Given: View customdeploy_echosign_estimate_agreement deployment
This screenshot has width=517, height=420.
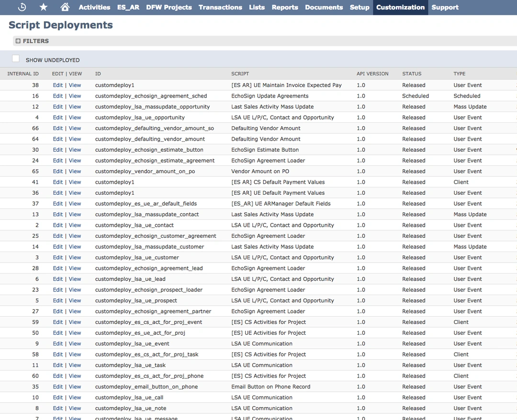Looking at the screenshot, I should point(75,160).
